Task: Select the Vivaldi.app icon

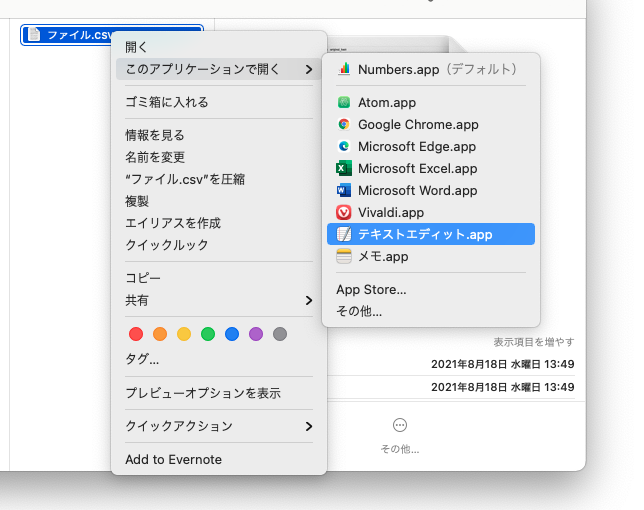Action: [344, 212]
